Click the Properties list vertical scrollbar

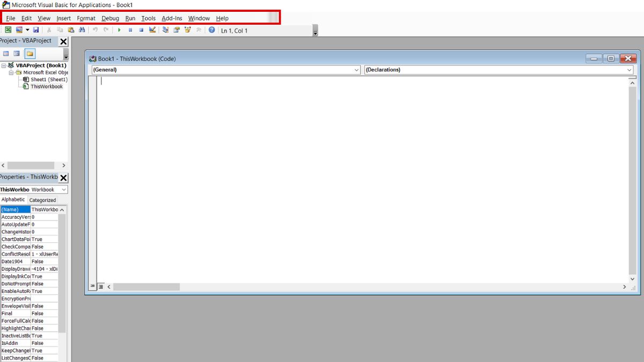point(62,274)
